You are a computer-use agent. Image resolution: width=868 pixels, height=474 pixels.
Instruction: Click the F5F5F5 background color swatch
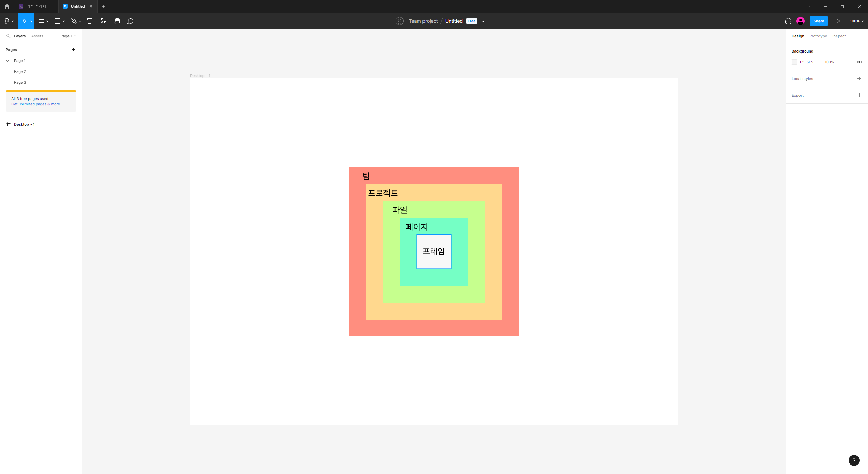coord(794,62)
